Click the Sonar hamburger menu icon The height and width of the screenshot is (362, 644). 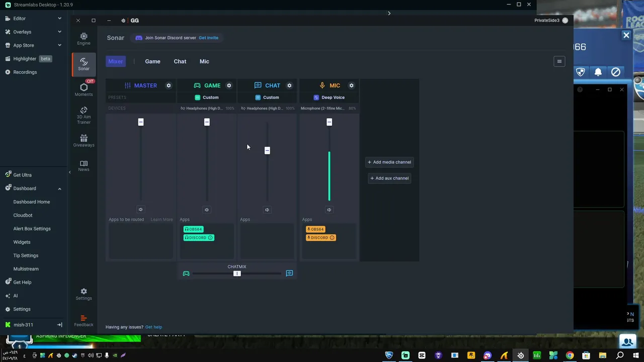click(559, 61)
